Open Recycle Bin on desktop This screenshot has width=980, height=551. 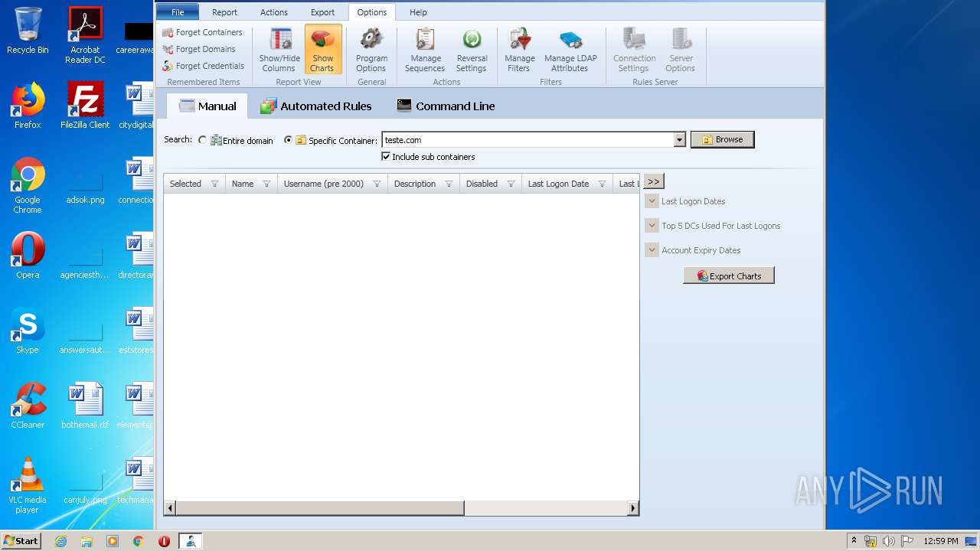28,31
